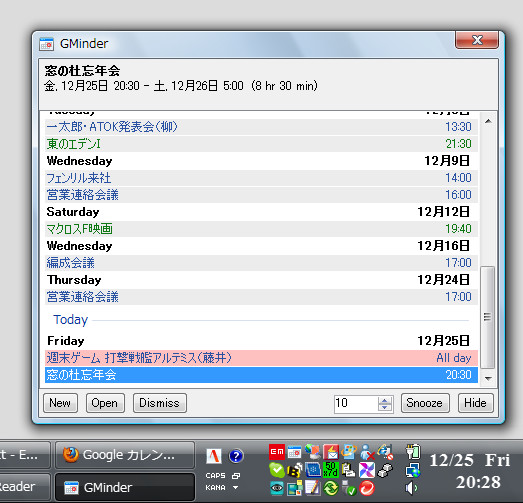Toggle KANA indicator in language bar
The height and width of the screenshot is (503, 523).
point(215,488)
